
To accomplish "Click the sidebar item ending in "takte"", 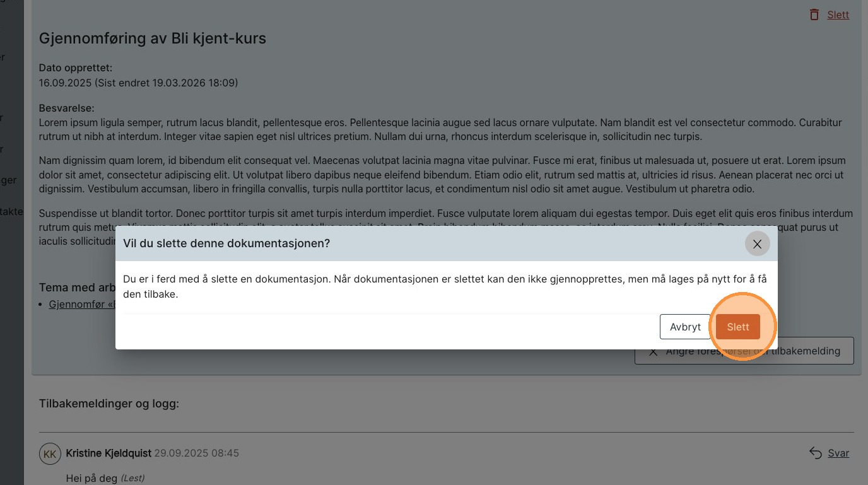I will point(11,211).
